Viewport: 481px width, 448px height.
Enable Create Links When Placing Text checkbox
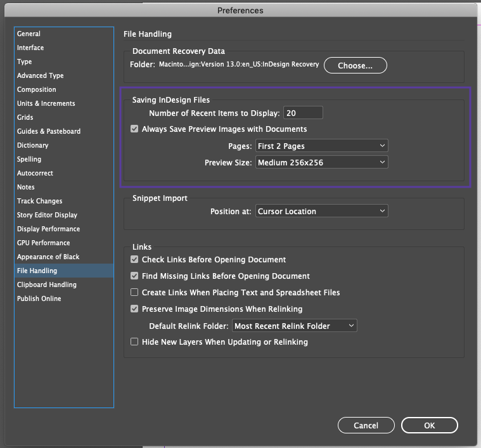134,293
